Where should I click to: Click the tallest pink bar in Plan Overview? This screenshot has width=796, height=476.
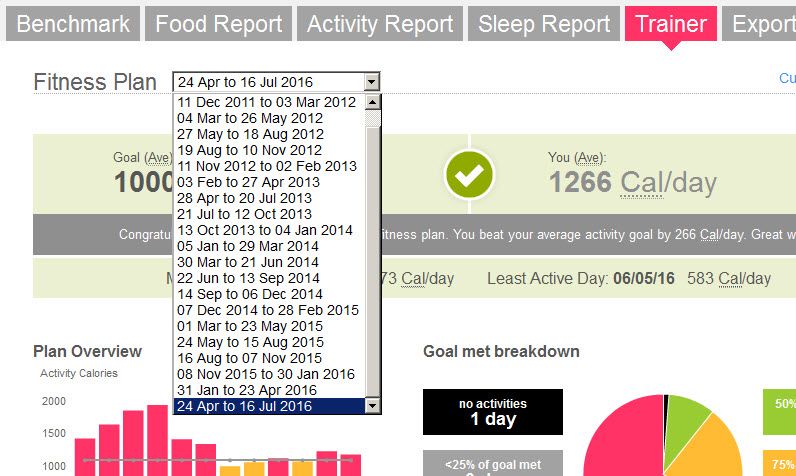[x=157, y=440]
